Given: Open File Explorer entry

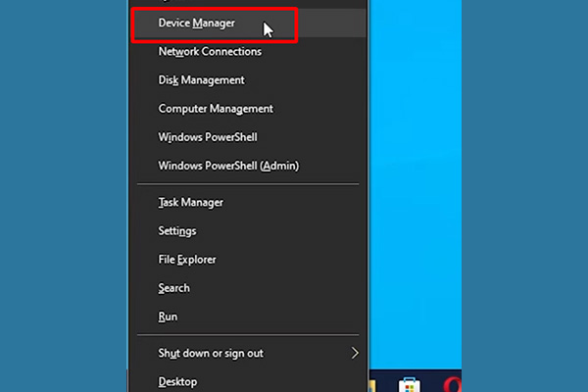Looking at the screenshot, I should point(248,260).
